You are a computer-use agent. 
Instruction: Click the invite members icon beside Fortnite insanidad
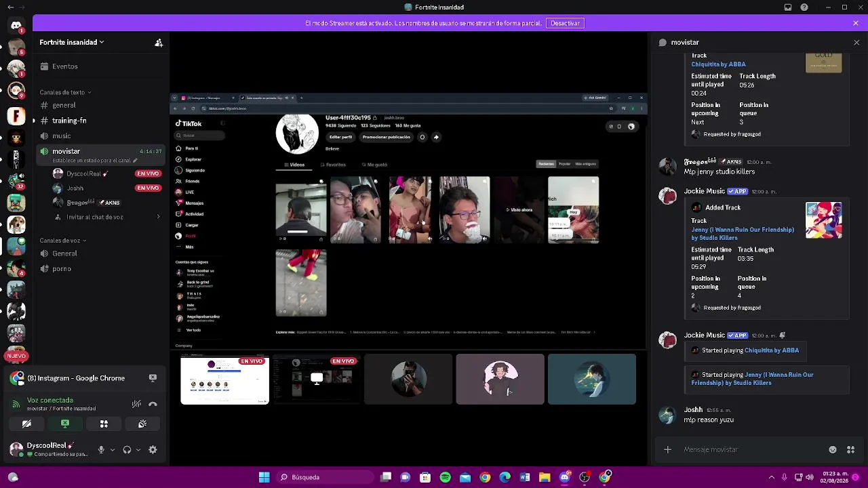coord(159,43)
